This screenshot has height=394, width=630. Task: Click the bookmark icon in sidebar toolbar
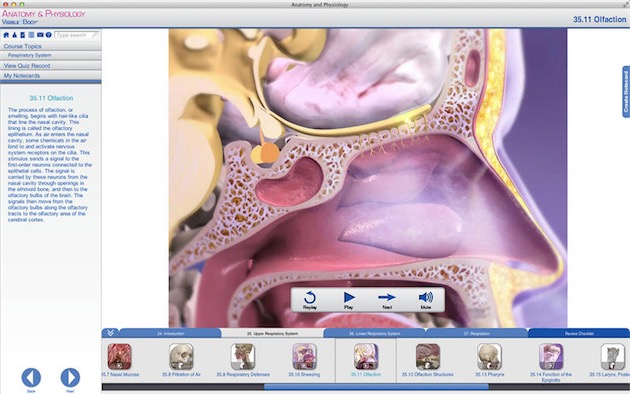(x=23, y=35)
